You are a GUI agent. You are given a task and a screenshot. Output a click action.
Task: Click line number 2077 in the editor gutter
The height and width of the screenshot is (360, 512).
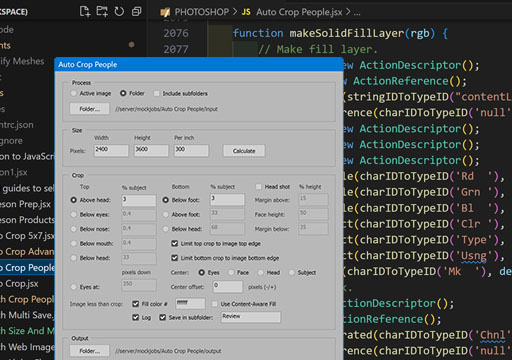point(176,49)
